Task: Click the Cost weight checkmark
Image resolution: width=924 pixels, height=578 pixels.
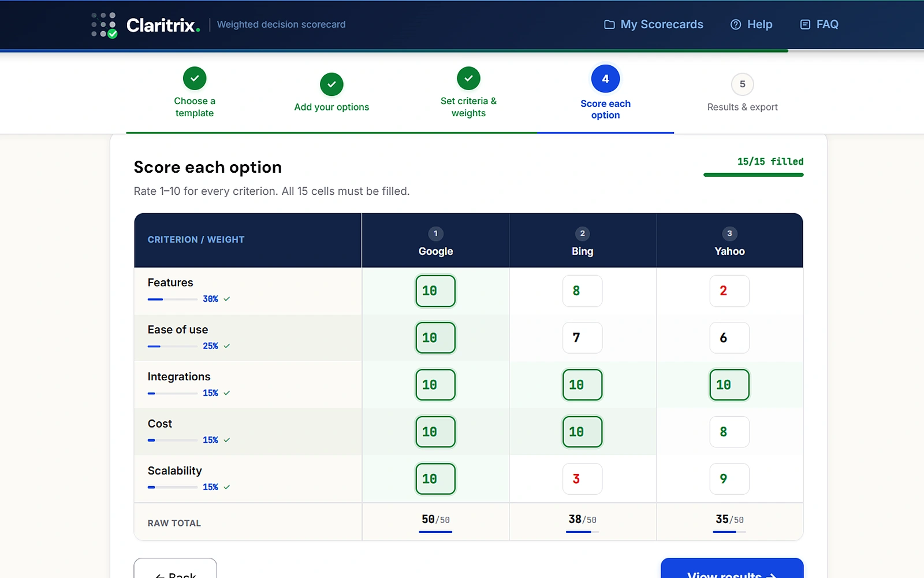Action: click(227, 440)
